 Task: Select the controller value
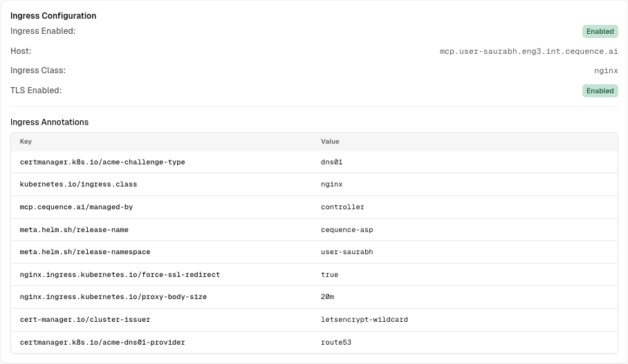coord(342,207)
